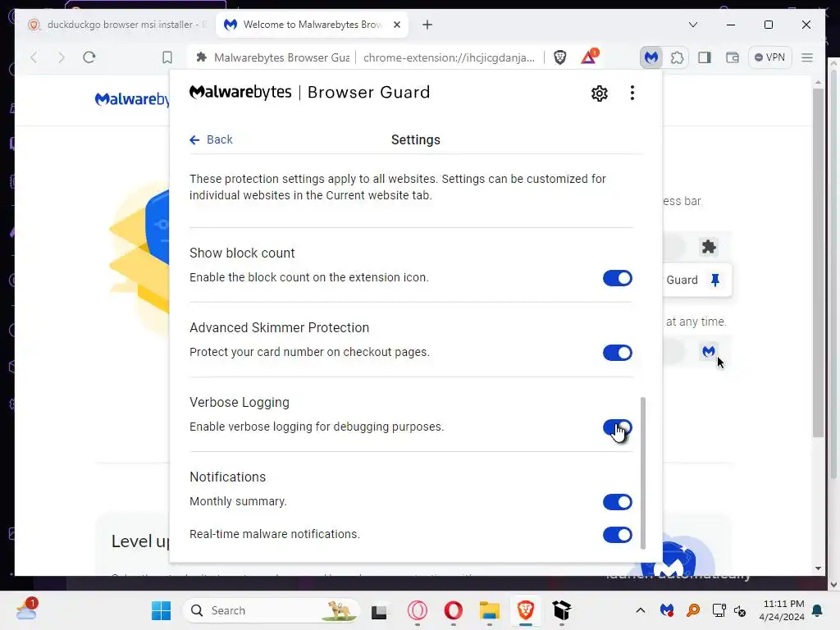Navigate forward in browser history
Screen dimensions: 840x630
tap(61, 57)
